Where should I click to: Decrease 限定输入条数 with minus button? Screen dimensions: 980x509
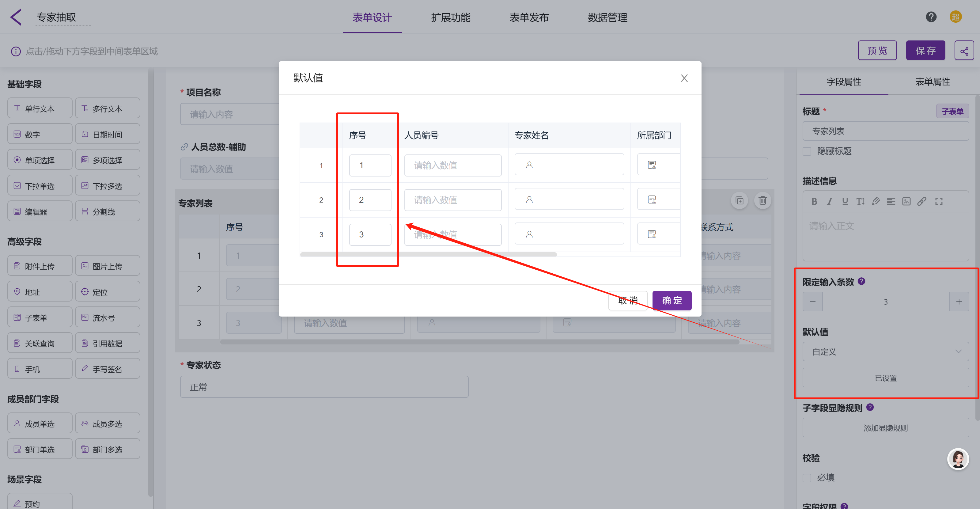[813, 302]
